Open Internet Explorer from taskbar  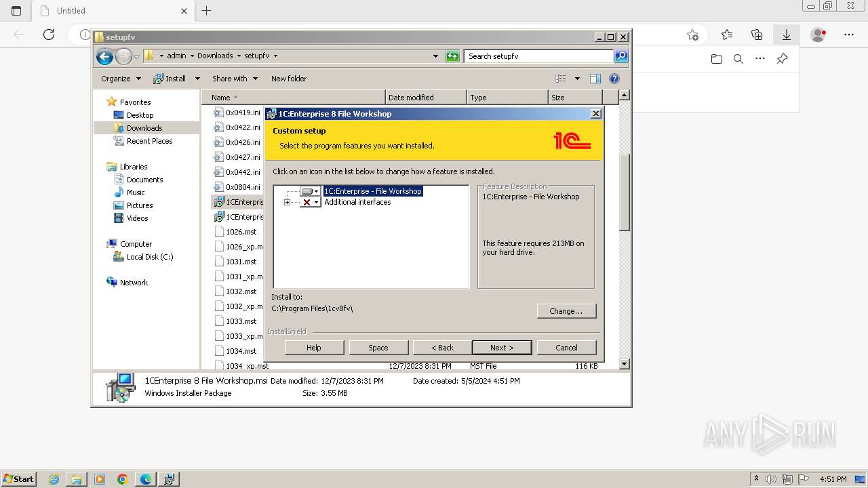[x=54, y=479]
